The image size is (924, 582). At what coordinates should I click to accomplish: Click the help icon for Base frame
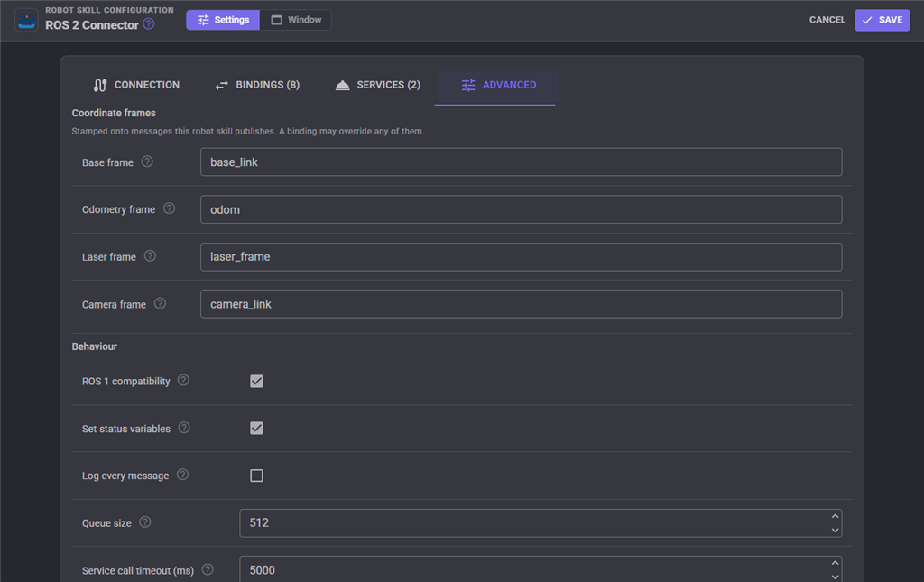[147, 162]
